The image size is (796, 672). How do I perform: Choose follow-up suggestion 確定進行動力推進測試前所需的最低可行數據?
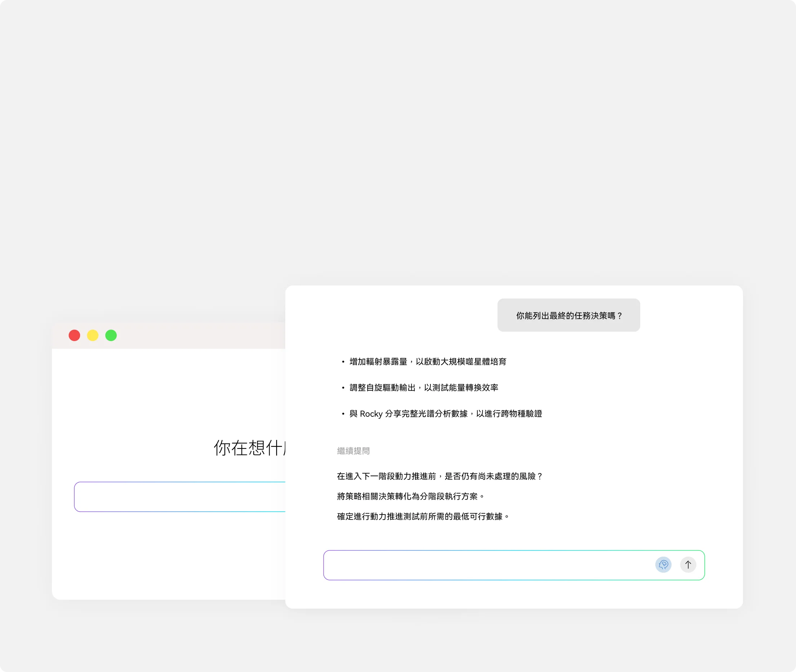[423, 517]
